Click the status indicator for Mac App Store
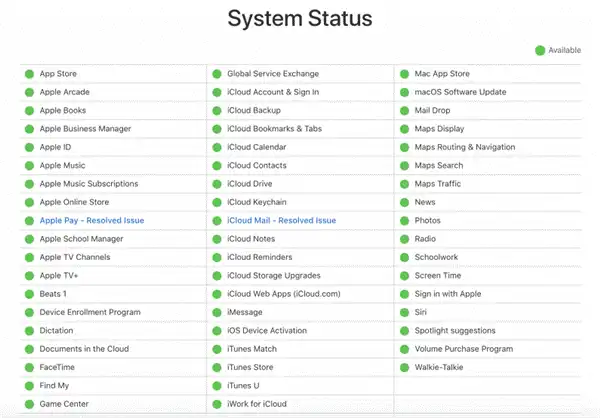Screen dimensions: 600x418 [405, 74]
